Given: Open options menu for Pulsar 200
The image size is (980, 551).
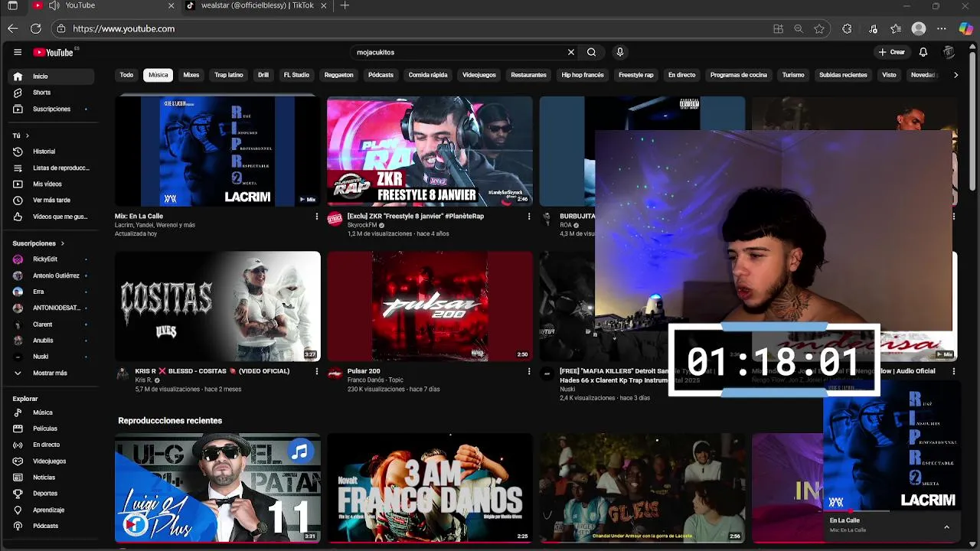Looking at the screenshot, I should (528, 371).
